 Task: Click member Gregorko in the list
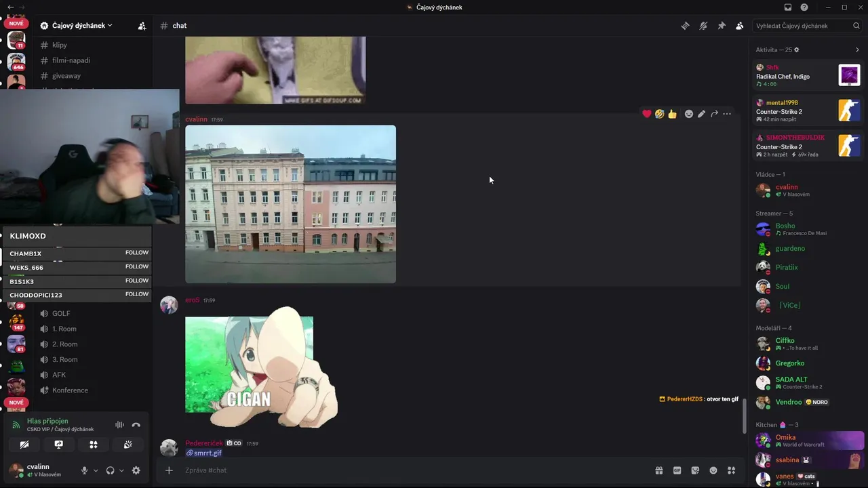coord(807,363)
